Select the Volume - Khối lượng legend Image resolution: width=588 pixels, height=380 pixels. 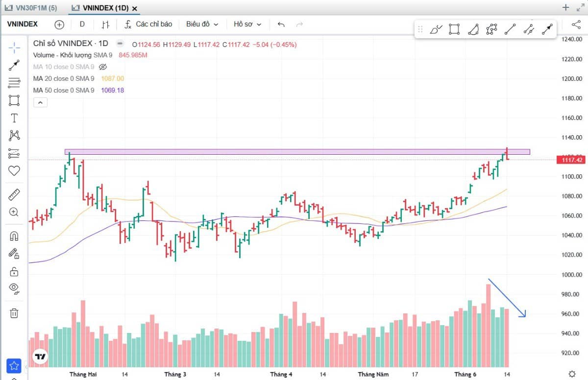73,55
